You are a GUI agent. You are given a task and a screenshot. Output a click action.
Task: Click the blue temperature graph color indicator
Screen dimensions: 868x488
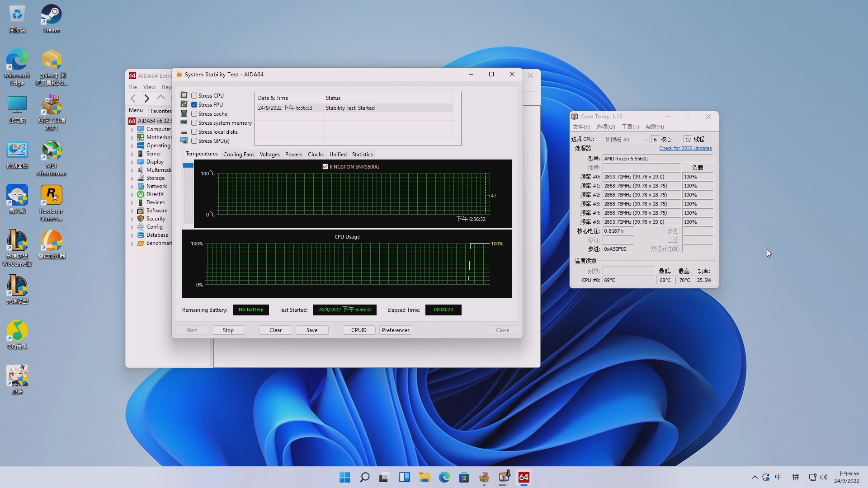(188, 165)
